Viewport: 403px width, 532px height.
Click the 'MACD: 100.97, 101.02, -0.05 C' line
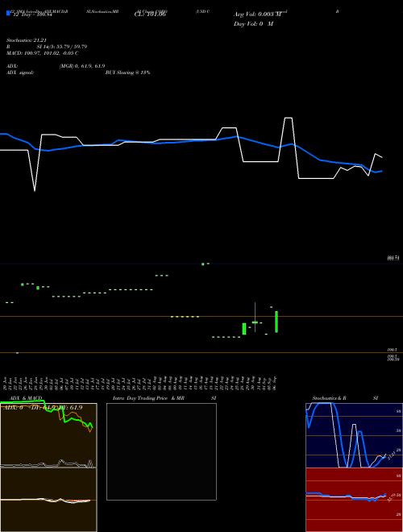click(43, 53)
